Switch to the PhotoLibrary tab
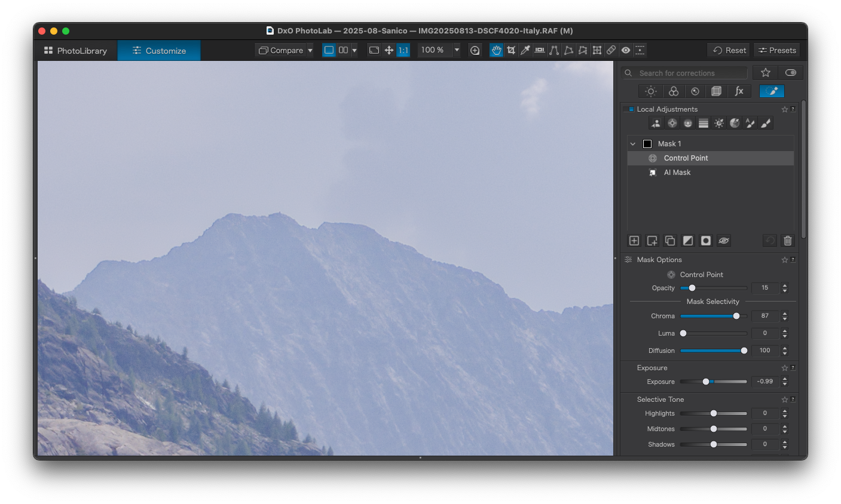The height and width of the screenshot is (504, 841). pos(76,51)
